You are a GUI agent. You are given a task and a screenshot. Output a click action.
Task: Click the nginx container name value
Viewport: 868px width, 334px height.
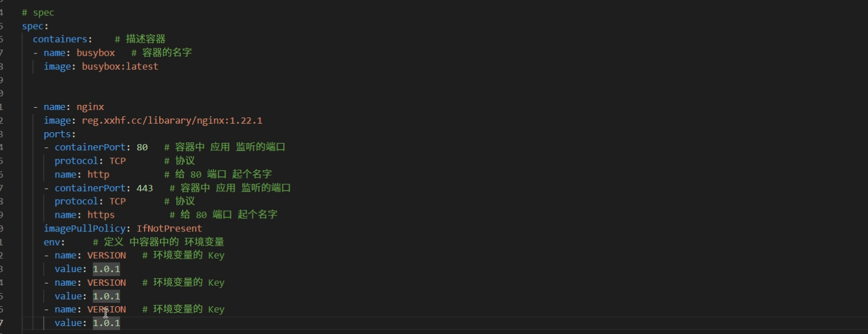[90, 107]
